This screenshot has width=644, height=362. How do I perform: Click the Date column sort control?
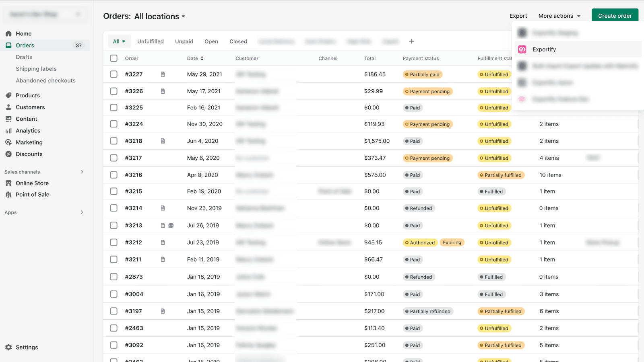202,58
